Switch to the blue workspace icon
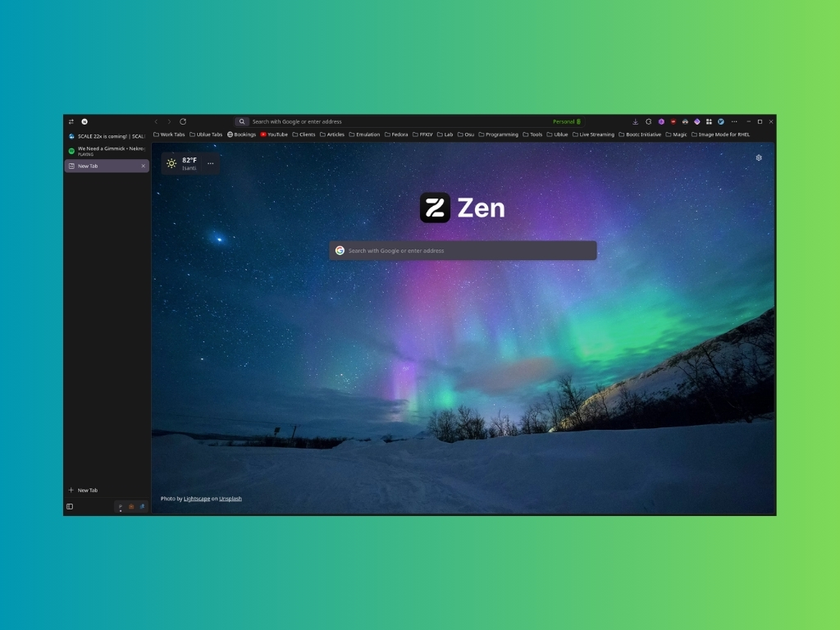The height and width of the screenshot is (630, 840). pyautogui.click(x=142, y=506)
